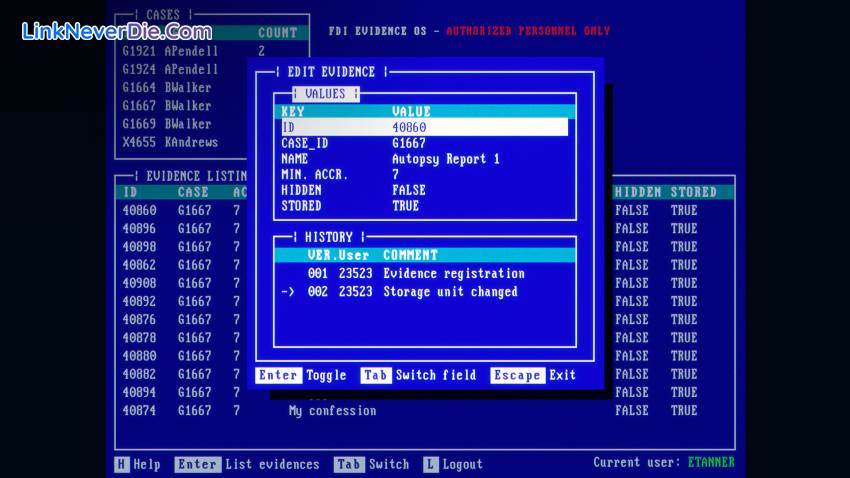
Task: Click the arrow marker beside history version 002
Action: [288, 292]
